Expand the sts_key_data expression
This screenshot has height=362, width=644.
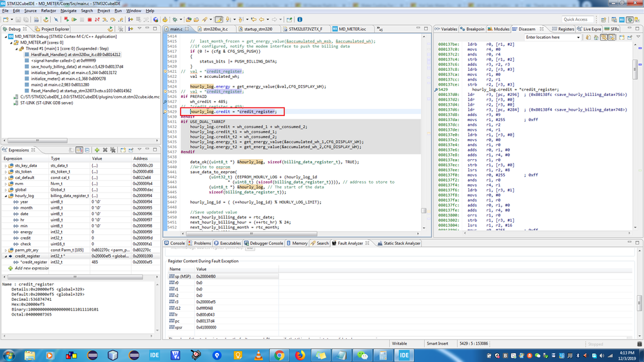coord(6,166)
